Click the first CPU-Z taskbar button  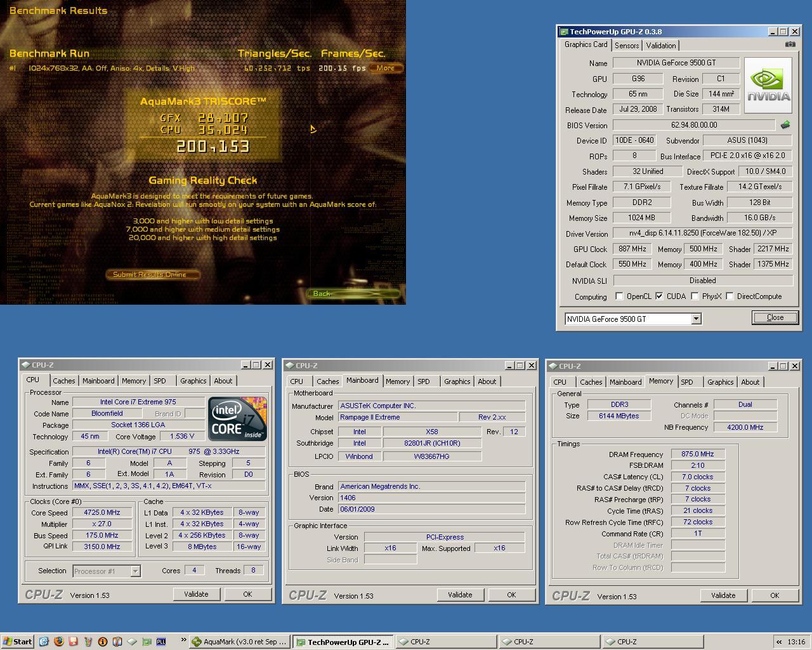(447, 642)
